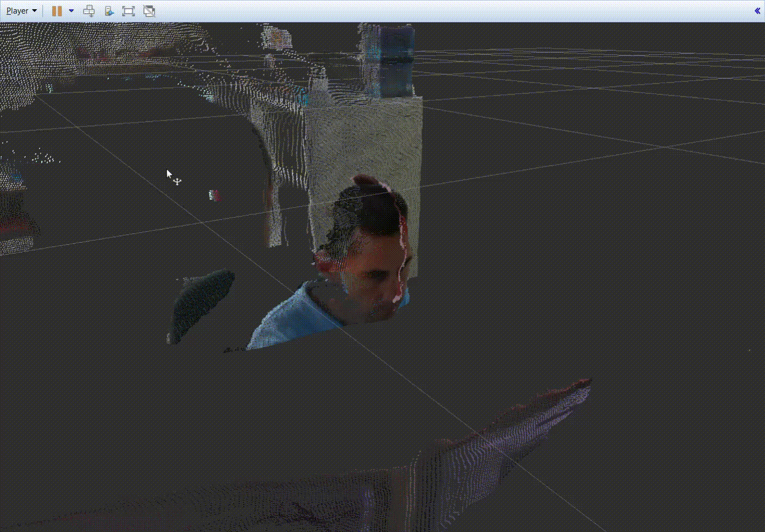The width and height of the screenshot is (765, 532).
Task: Open the Player menu
Action: click(21, 11)
